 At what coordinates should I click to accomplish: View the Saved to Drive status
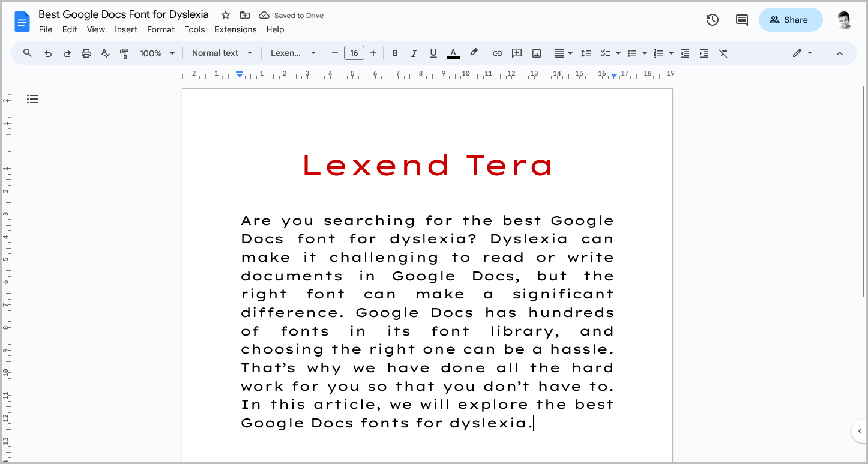tap(291, 16)
